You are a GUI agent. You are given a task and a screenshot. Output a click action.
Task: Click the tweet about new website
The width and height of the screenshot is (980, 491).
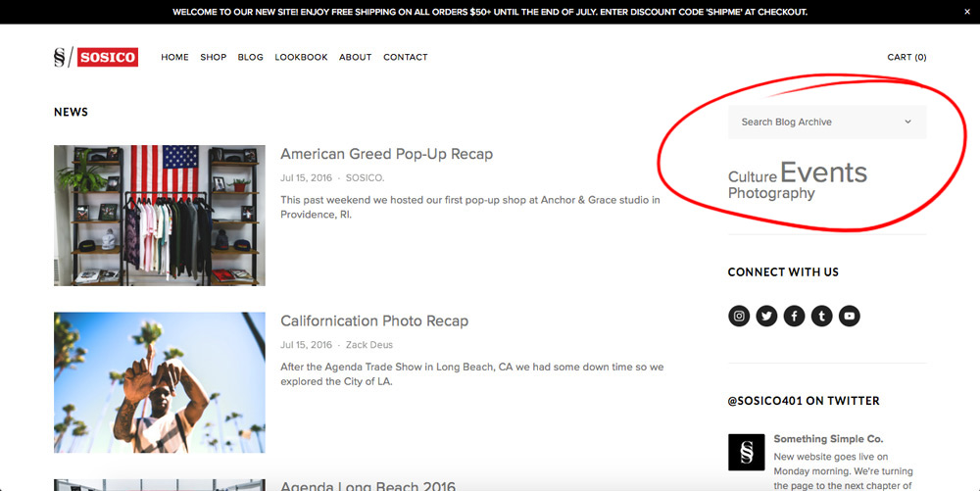point(843,471)
